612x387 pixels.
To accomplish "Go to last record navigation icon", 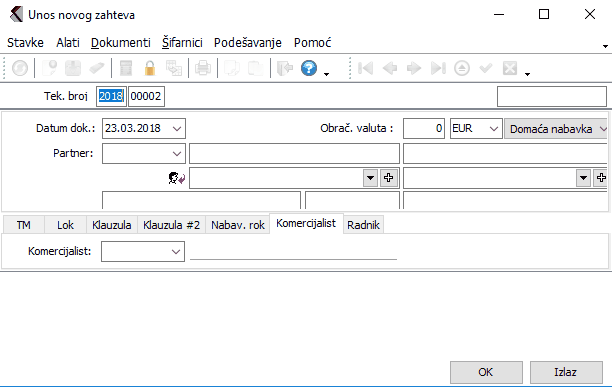I will pyautogui.click(x=438, y=68).
